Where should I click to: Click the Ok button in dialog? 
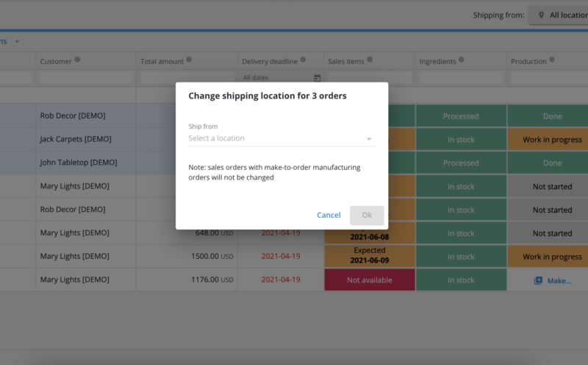pyautogui.click(x=367, y=215)
